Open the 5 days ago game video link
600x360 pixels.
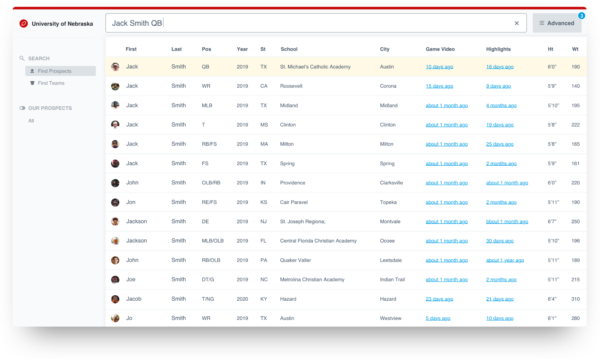click(438, 318)
